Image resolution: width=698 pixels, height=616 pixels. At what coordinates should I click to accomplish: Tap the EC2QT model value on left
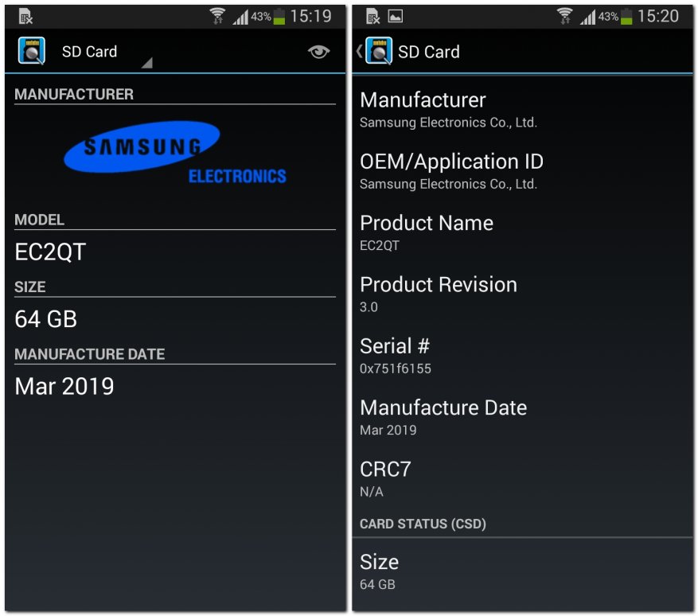point(50,252)
